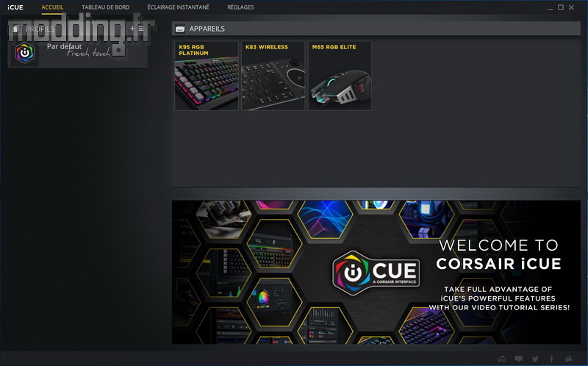
Task: Open the support headset icon in footer
Action: tap(502, 359)
